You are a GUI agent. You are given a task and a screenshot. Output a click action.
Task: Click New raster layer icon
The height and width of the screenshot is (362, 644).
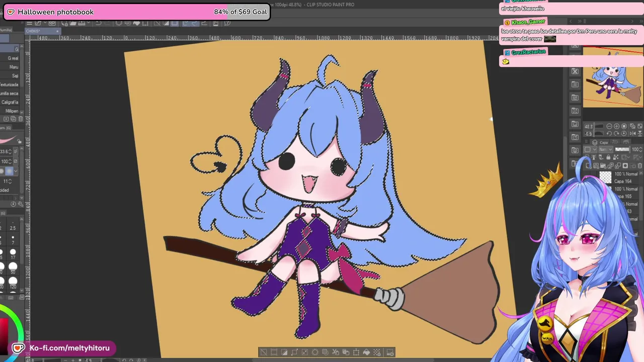pos(589,166)
